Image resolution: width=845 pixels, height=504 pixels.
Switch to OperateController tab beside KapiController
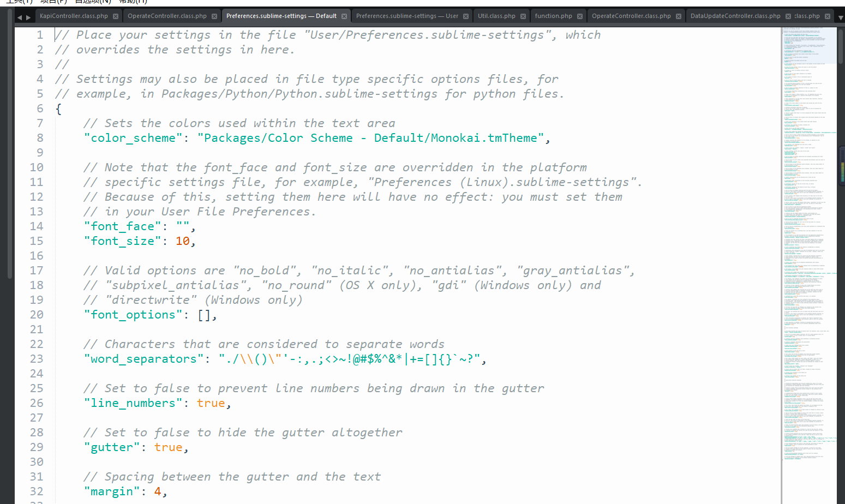click(x=167, y=16)
